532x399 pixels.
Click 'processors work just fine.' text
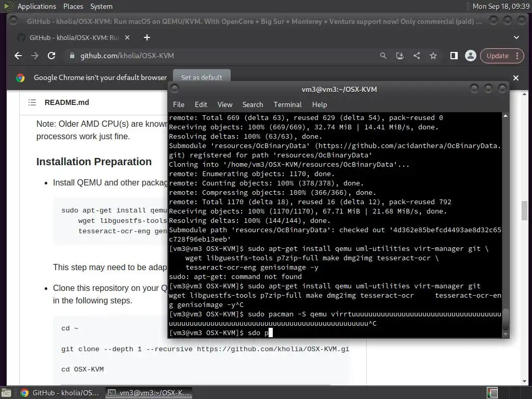point(83,137)
